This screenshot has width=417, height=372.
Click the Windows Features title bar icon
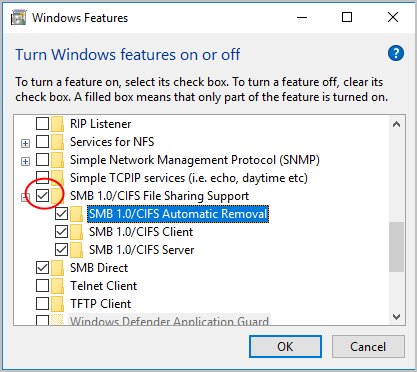click(18, 18)
